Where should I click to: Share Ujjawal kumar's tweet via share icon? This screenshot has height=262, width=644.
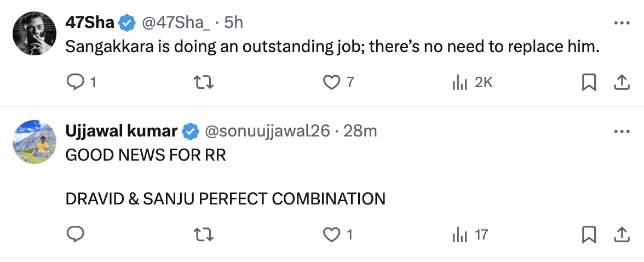[x=622, y=235]
